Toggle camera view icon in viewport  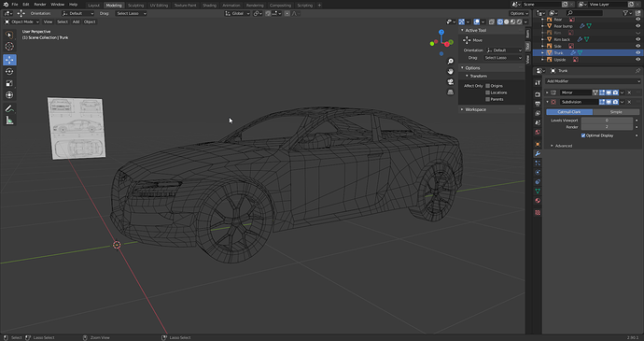451,82
